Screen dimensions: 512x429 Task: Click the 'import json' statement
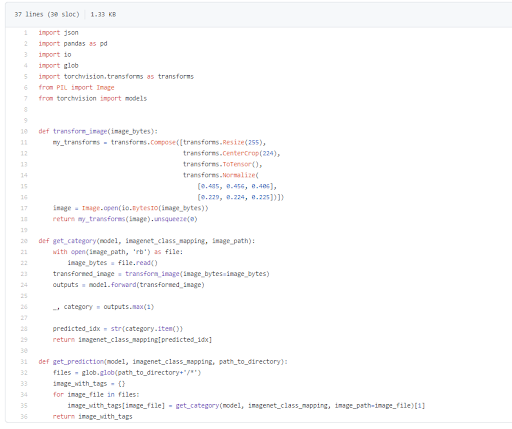click(58, 33)
